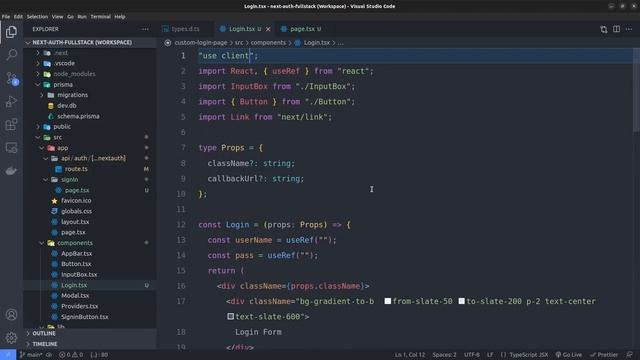Click remote window indicator in status bar

point(8,355)
